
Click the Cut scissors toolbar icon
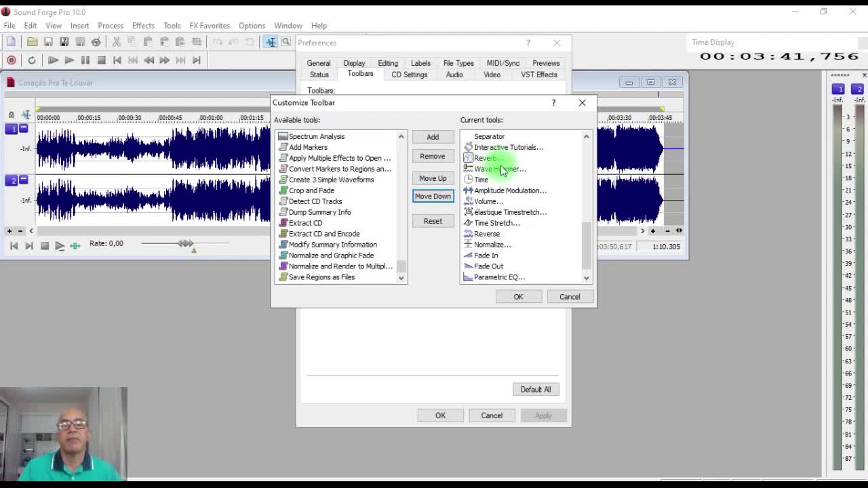(117, 42)
